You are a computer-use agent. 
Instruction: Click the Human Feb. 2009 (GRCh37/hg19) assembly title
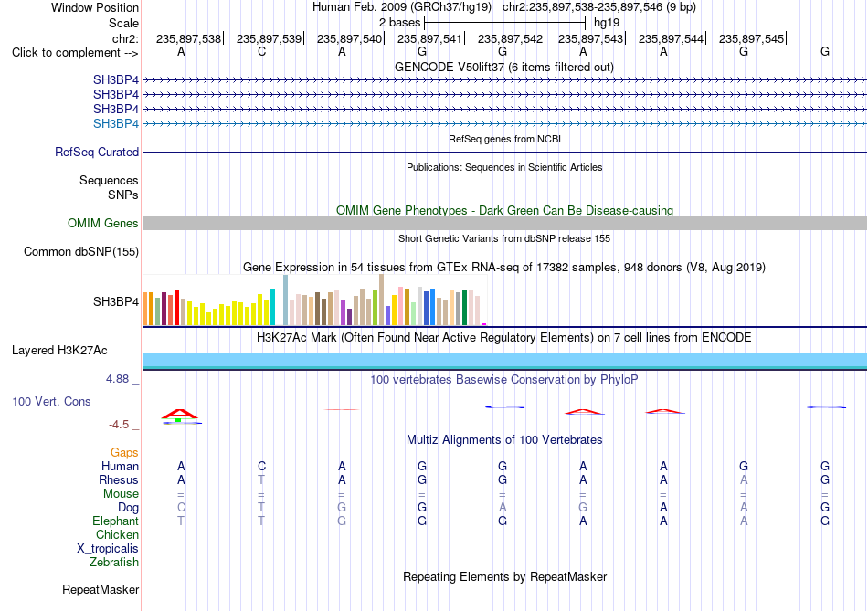coord(402,7)
